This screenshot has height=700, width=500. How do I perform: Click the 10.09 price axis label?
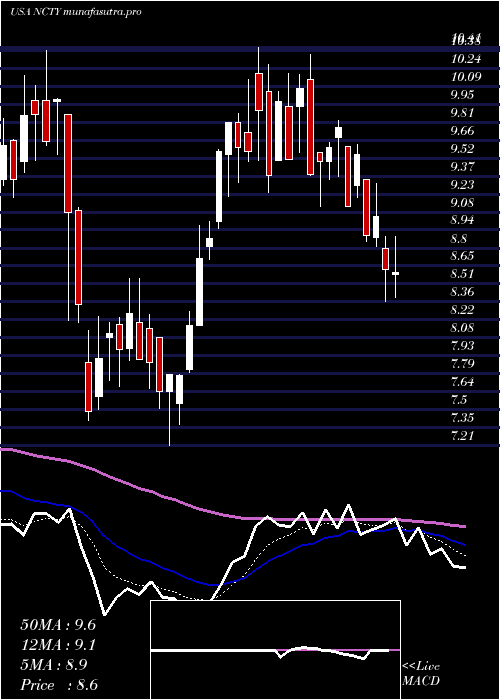pos(466,77)
